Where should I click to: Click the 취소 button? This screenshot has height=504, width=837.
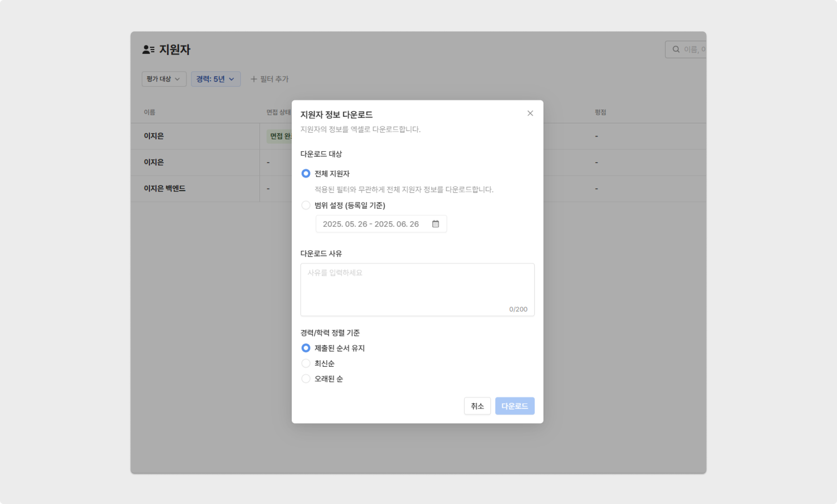click(477, 406)
